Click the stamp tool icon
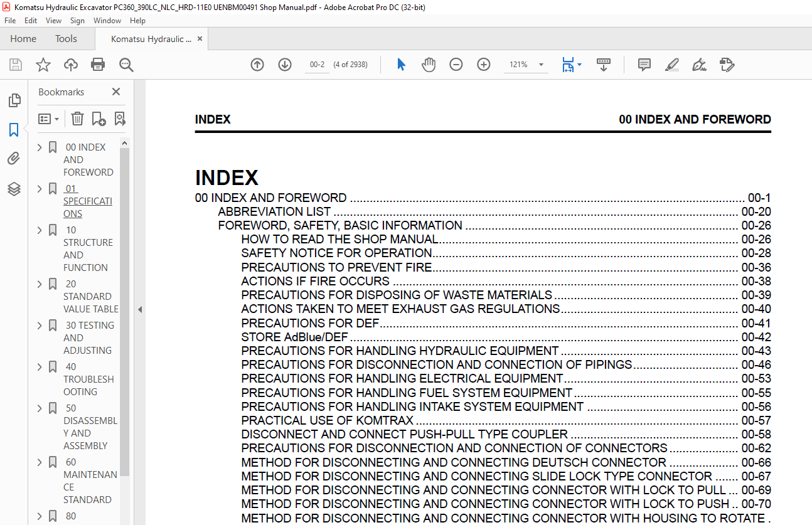This screenshot has height=525, width=812. pyautogui.click(x=727, y=65)
